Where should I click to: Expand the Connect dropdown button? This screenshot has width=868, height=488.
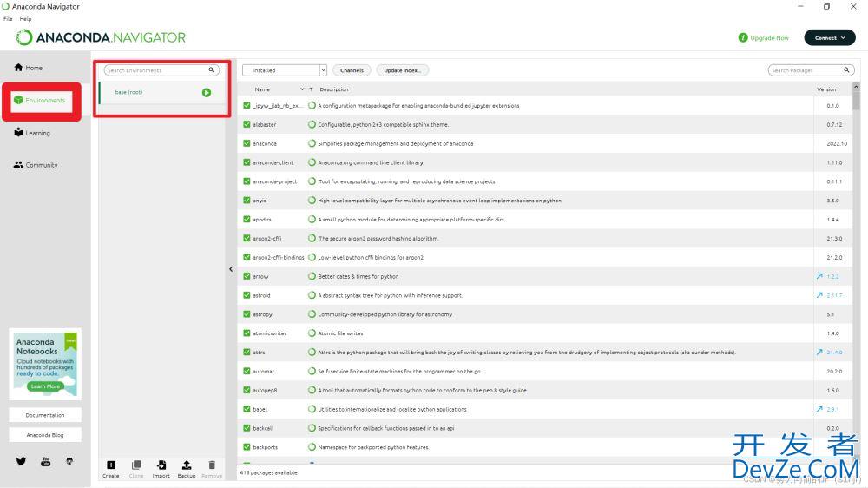(x=829, y=37)
